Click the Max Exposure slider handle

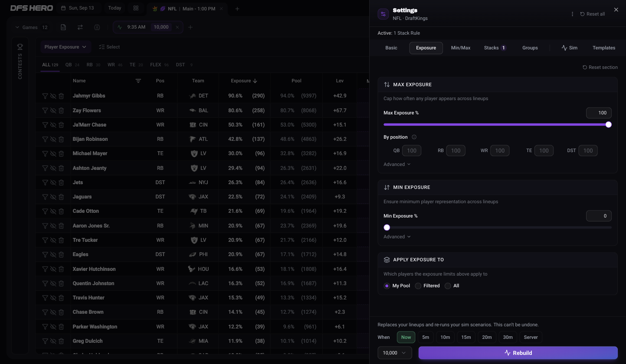tap(609, 125)
